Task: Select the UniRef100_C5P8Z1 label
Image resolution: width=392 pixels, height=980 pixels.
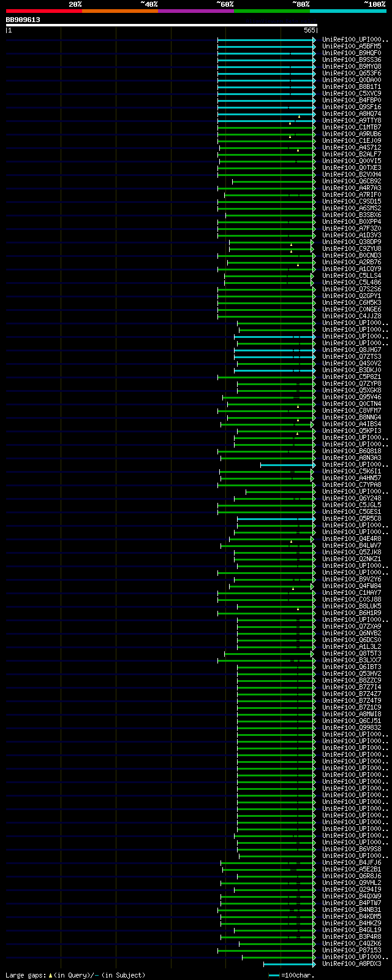Action: pos(352,377)
